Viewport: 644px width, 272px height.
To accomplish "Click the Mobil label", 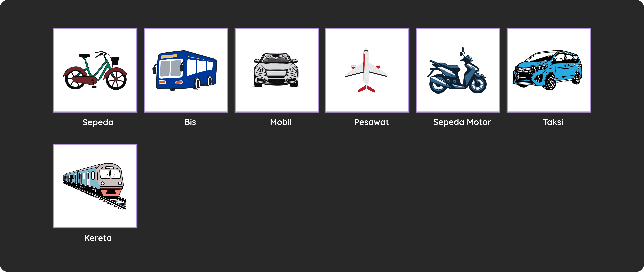I will pyautogui.click(x=281, y=122).
